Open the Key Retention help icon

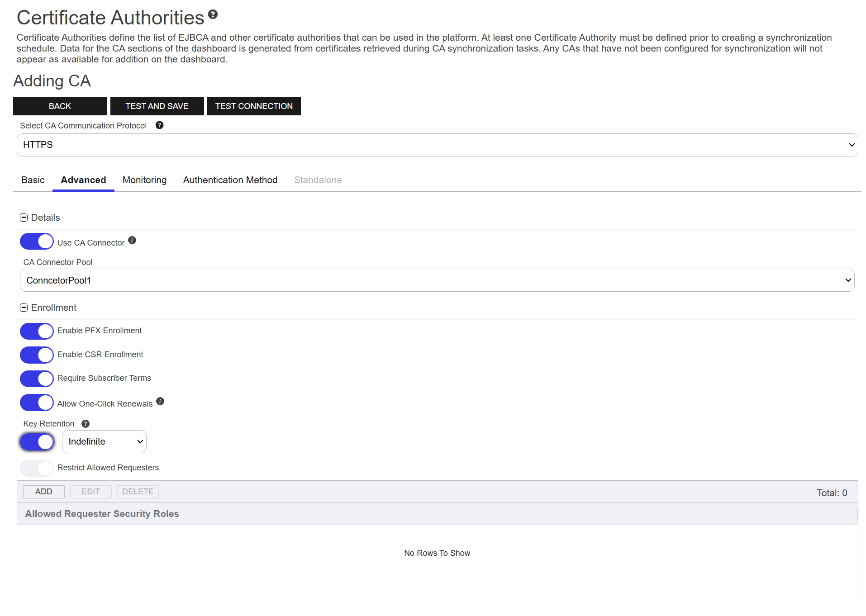pos(86,424)
